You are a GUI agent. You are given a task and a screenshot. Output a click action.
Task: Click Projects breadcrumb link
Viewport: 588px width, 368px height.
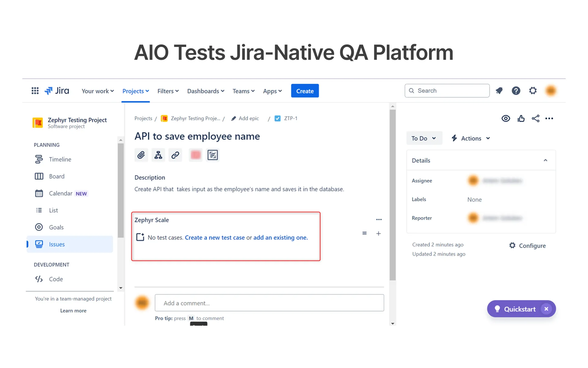coord(143,118)
